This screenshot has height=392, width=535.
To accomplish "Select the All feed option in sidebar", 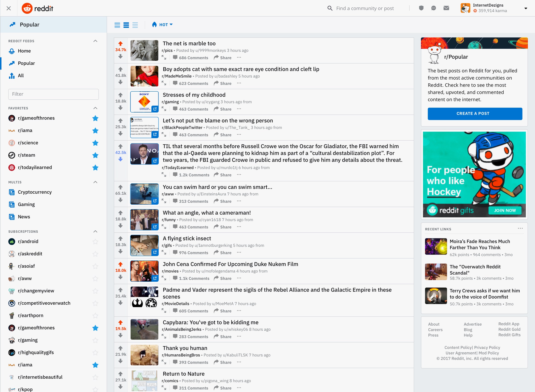I will 21,75.
